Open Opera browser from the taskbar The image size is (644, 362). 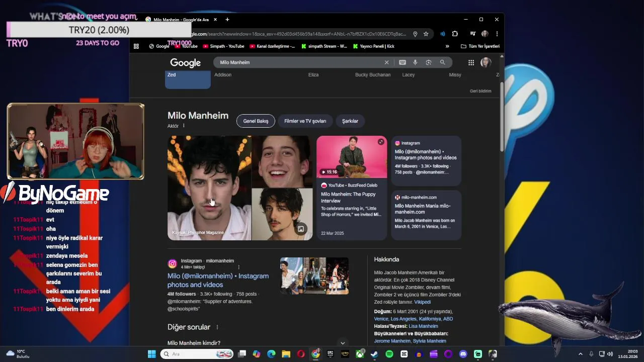coord(301,354)
